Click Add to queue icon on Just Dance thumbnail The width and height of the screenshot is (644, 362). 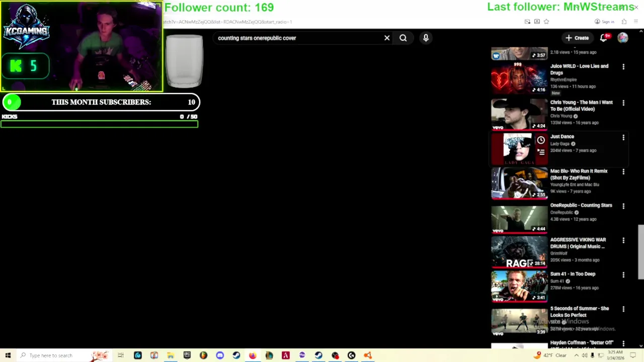coord(541,152)
